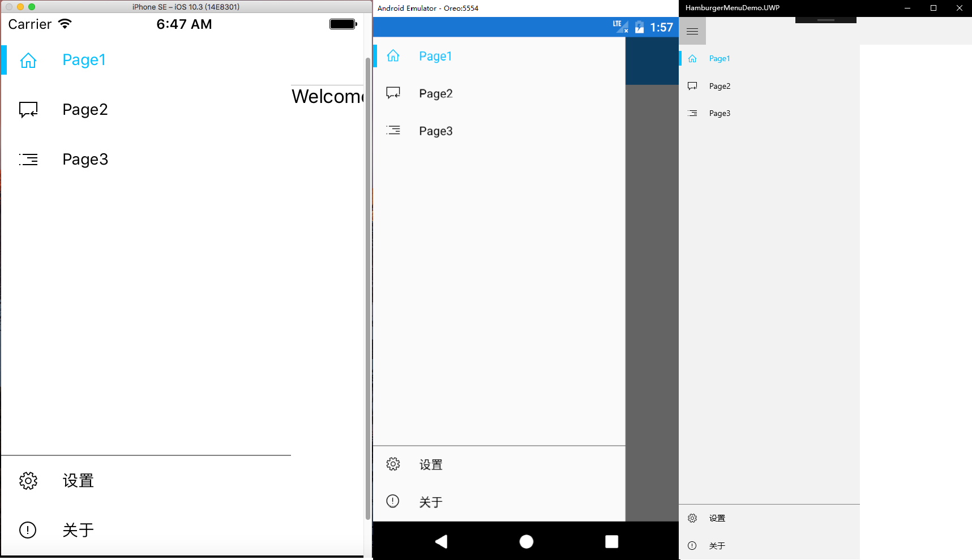Select Page1 label in Android emulator drawer

[435, 56]
